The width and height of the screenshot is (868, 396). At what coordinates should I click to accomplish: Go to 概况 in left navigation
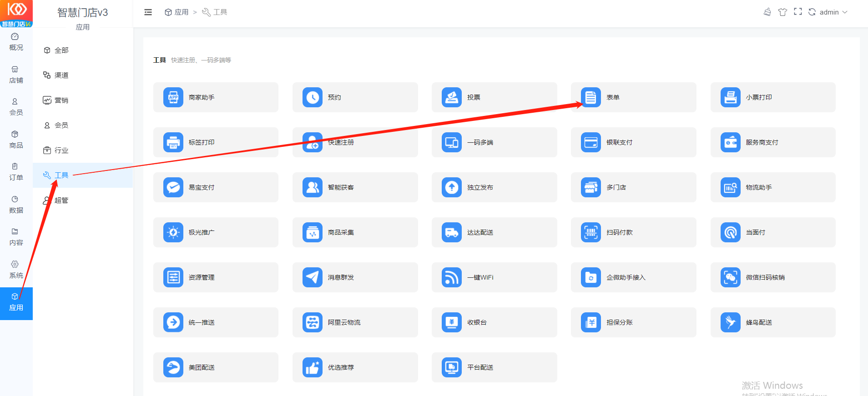pos(16,42)
